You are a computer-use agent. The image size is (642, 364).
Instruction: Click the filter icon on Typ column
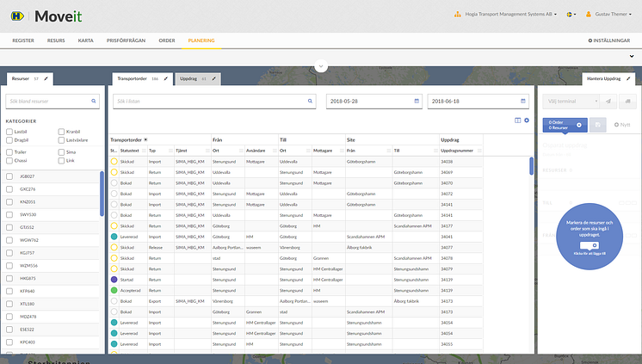point(170,151)
